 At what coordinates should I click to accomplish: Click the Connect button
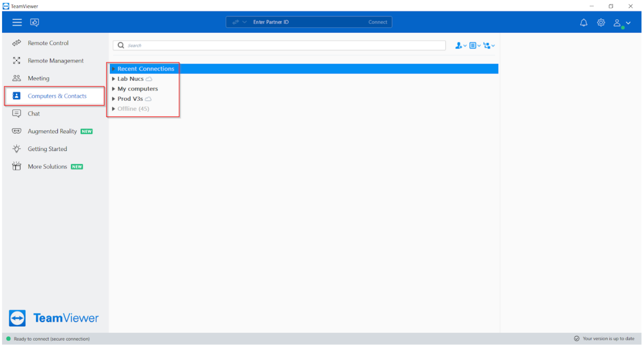(377, 22)
